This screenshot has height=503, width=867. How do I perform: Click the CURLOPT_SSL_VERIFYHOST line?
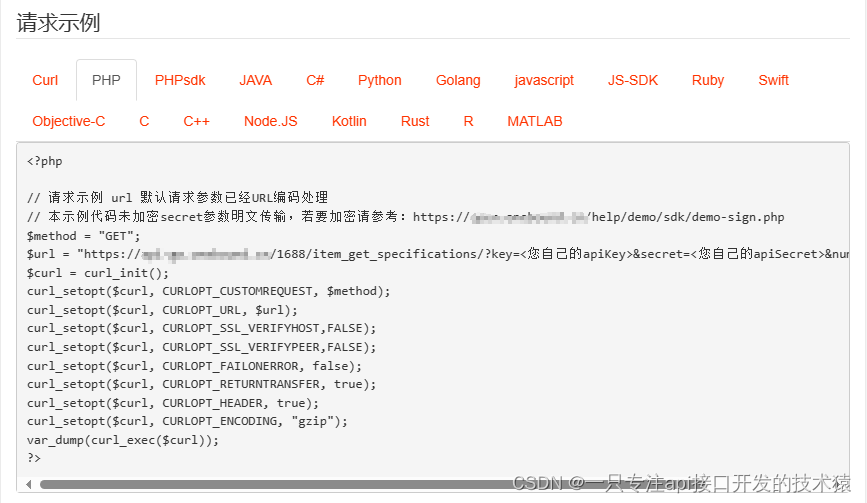(x=201, y=328)
